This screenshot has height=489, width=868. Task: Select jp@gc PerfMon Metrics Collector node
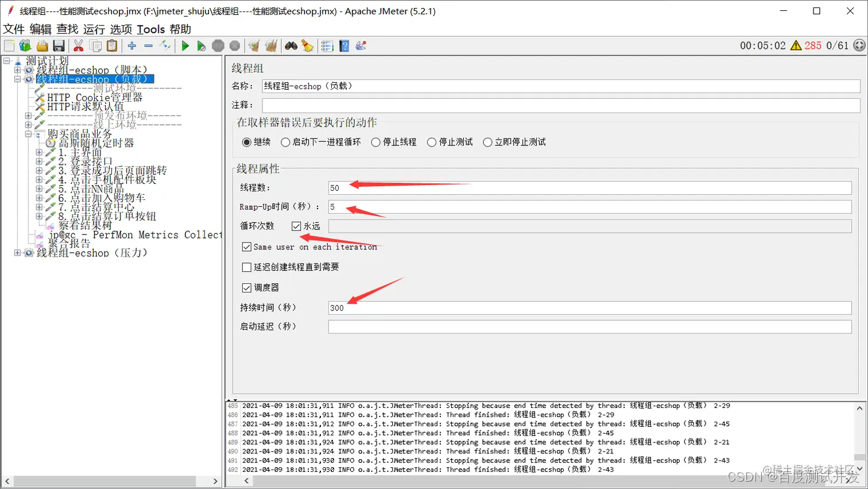135,235
